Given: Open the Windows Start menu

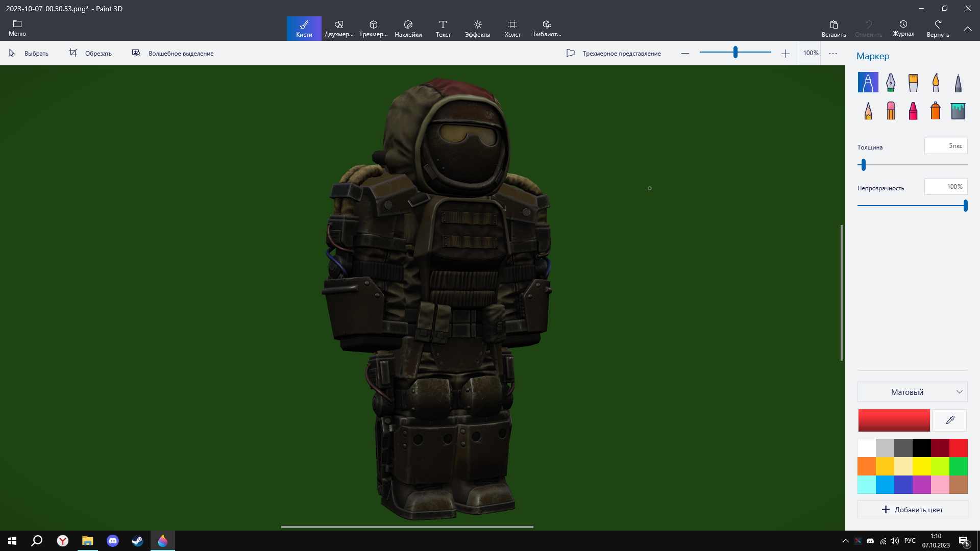Looking at the screenshot, I should point(12,541).
